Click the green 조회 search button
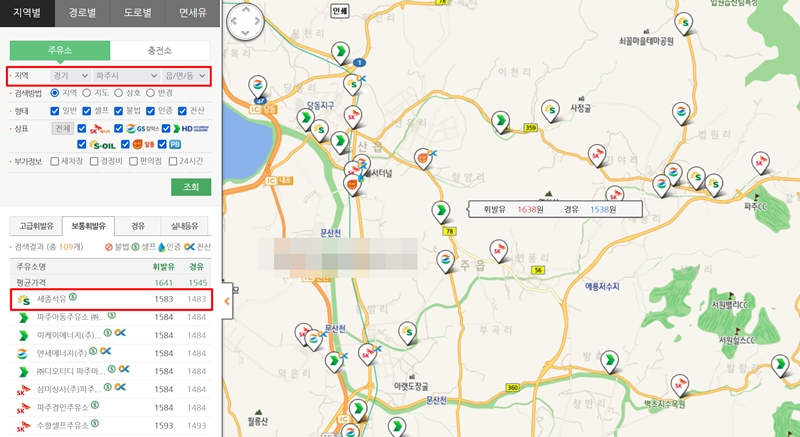The width and height of the screenshot is (800, 437). point(191,187)
